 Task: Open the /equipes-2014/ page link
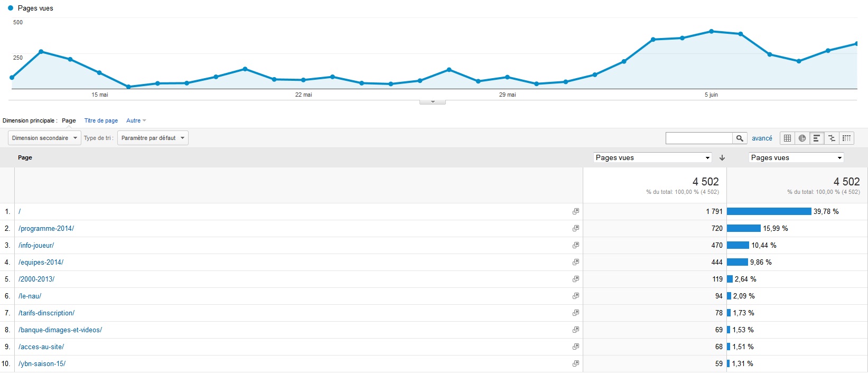(x=41, y=263)
